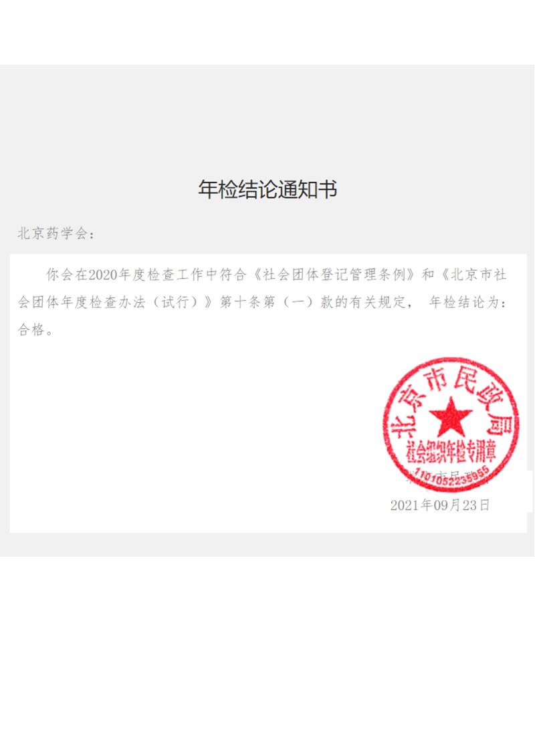The width and height of the screenshot is (535, 756).
Task: Click the seal text 社会组织年检专用章
Action: click(451, 452)
